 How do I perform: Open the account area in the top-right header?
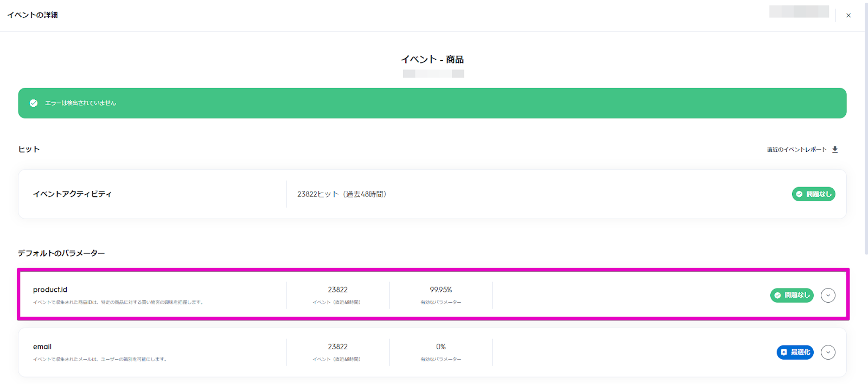[799, 12]
